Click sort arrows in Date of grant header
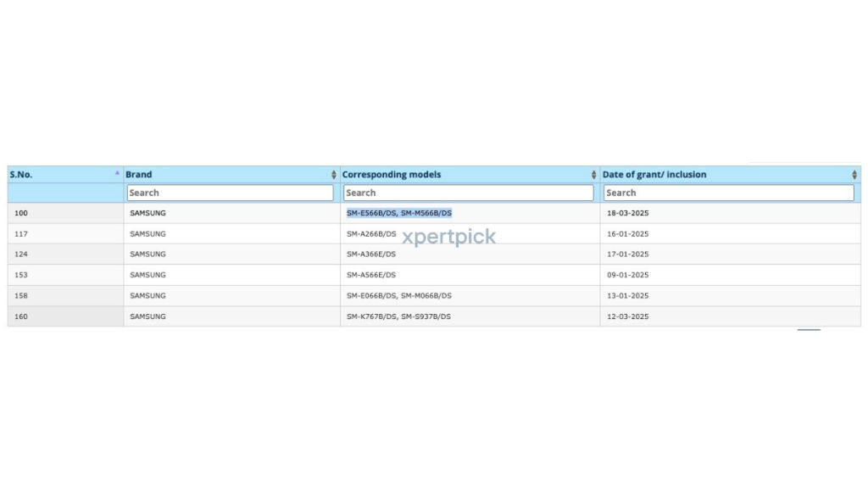The image size is (868, 492). pos(854,175)
